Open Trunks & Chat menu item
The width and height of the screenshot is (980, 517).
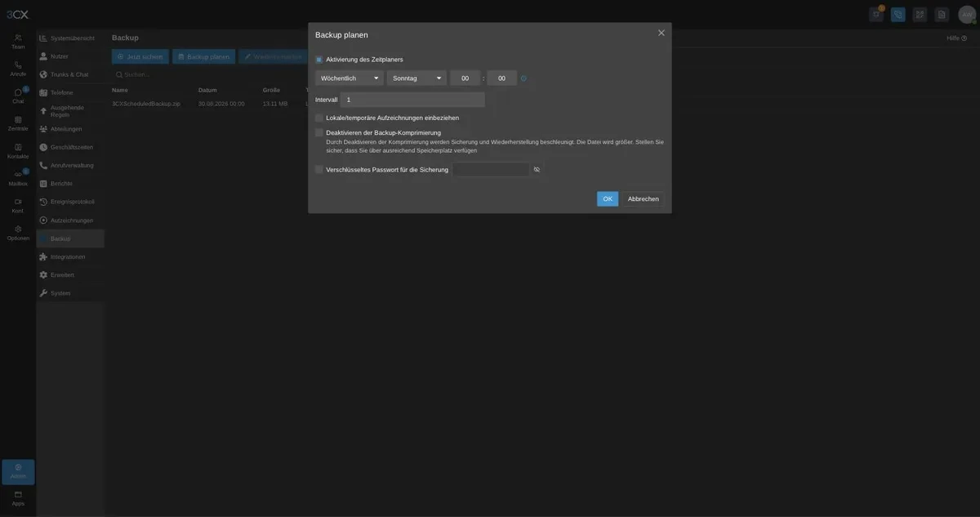click(x=70, y=74)
